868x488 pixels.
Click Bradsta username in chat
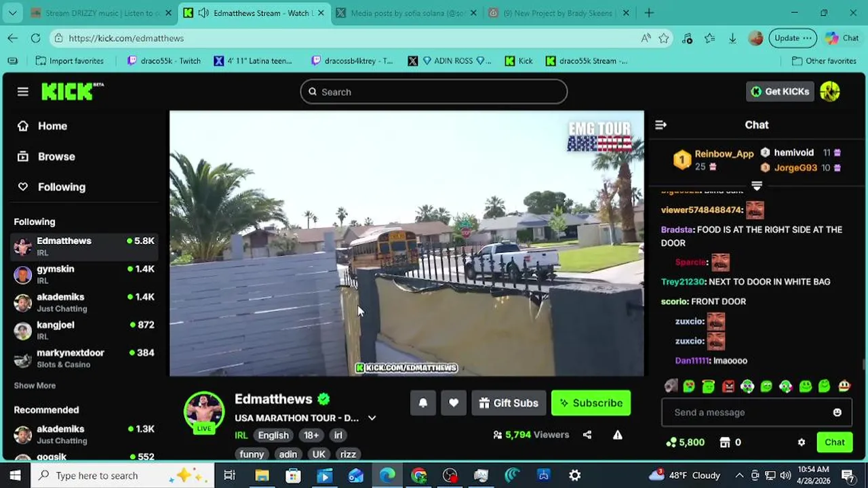tap(677, 230)
